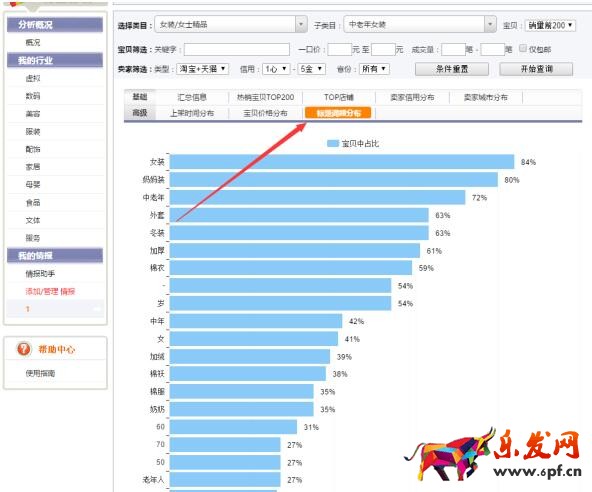Click the blue 宝贝中占比 legend swatch
This screenshot has height=492, width=592.
[x=333, y=143]
